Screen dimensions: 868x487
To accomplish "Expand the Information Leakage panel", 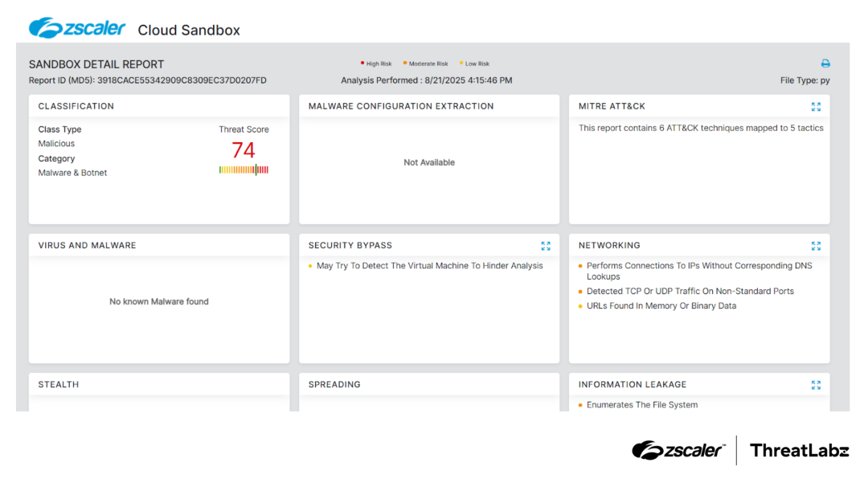I will [816, 385].
